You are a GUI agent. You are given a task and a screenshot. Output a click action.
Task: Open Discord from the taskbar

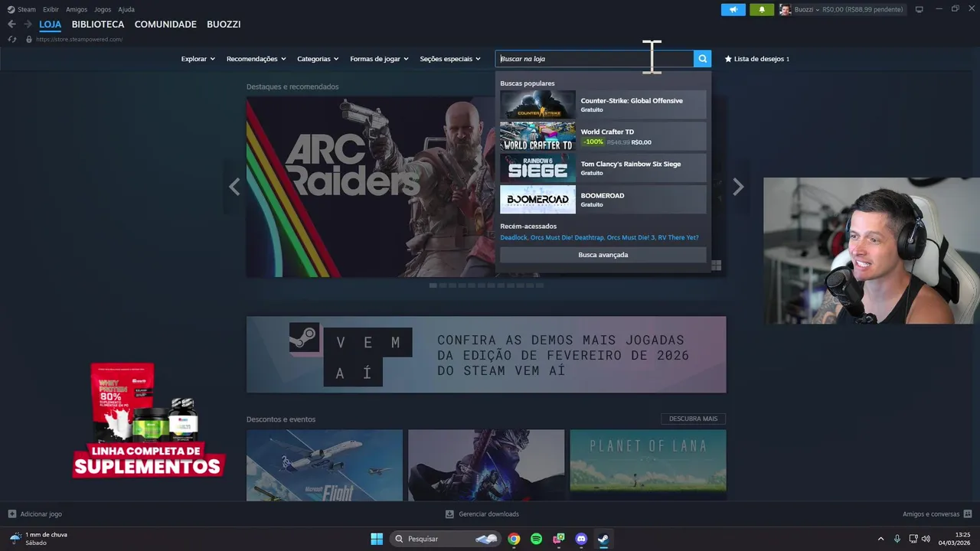[581, 539]
